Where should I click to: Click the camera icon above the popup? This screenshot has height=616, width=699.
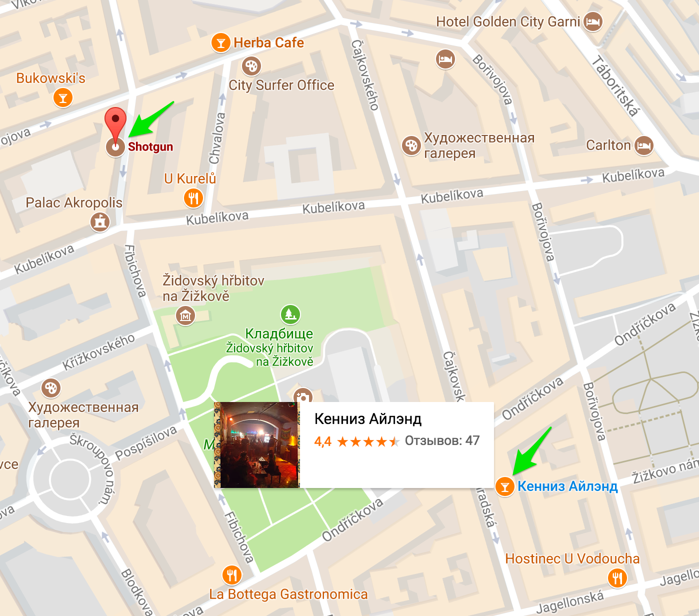[x=303, y=396]
